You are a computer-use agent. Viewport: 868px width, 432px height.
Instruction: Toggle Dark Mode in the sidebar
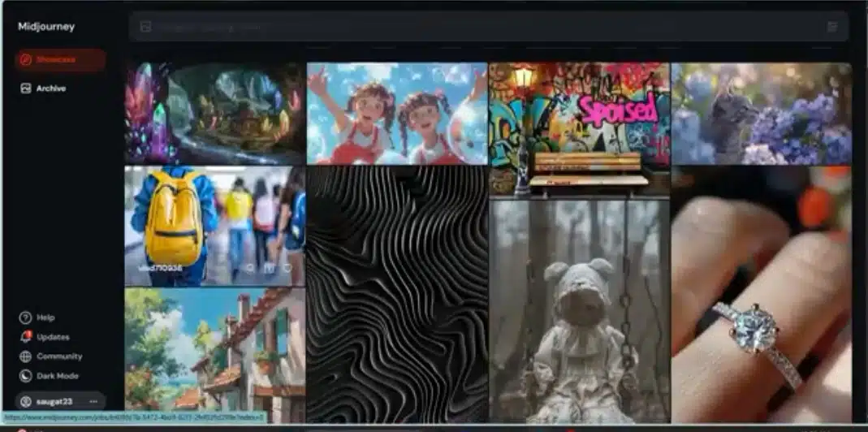(50, 376)
